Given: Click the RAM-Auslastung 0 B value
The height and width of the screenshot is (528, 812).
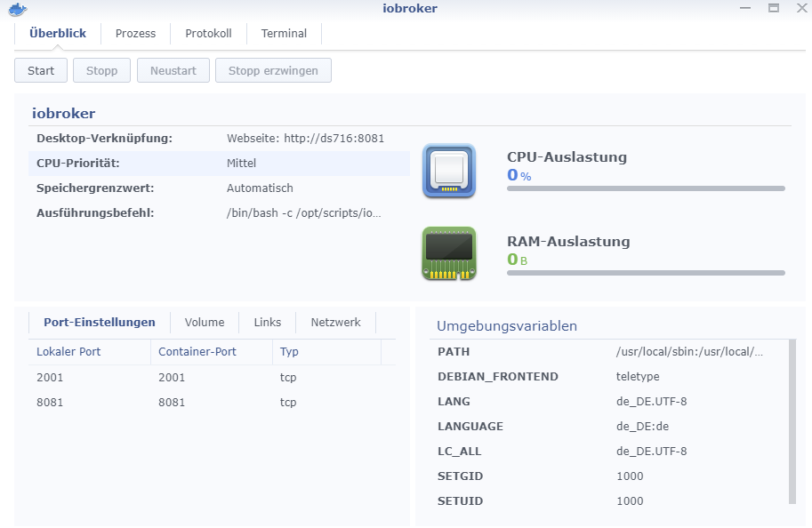Looking at the screenshot, I should click(518, 260).
